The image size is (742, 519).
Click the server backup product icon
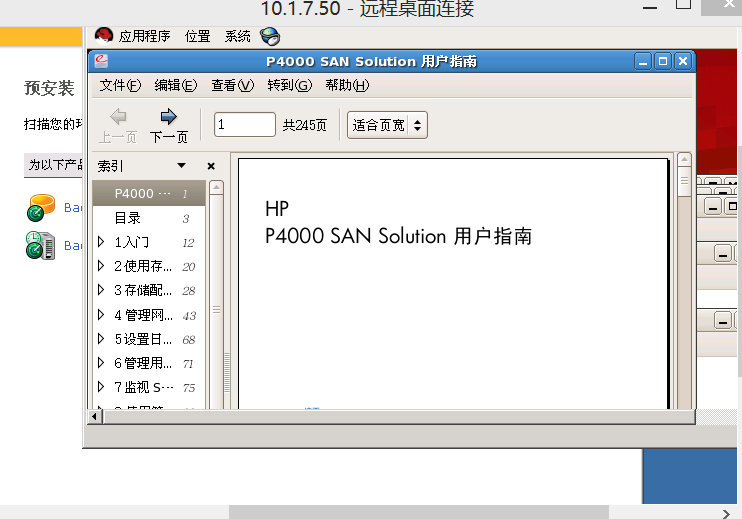click(41, 246)
